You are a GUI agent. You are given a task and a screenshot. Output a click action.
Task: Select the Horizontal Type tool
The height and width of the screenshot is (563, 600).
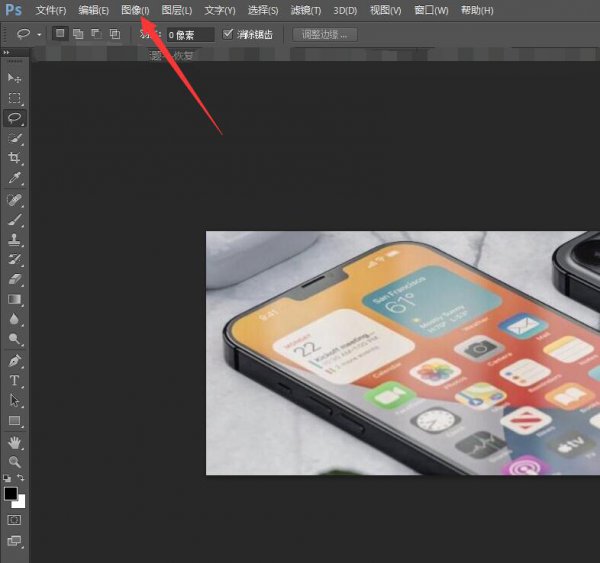(x=14, y=381)
